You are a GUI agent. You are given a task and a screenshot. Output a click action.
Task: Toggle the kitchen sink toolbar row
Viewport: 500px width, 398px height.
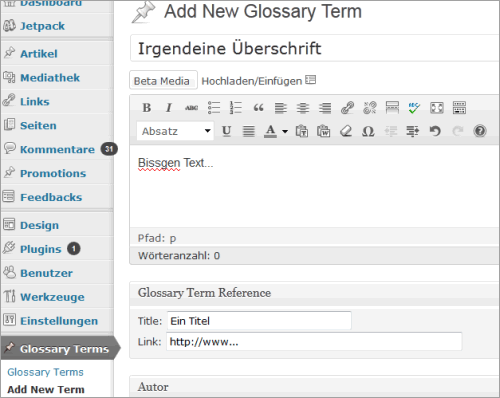coord(459,108)
